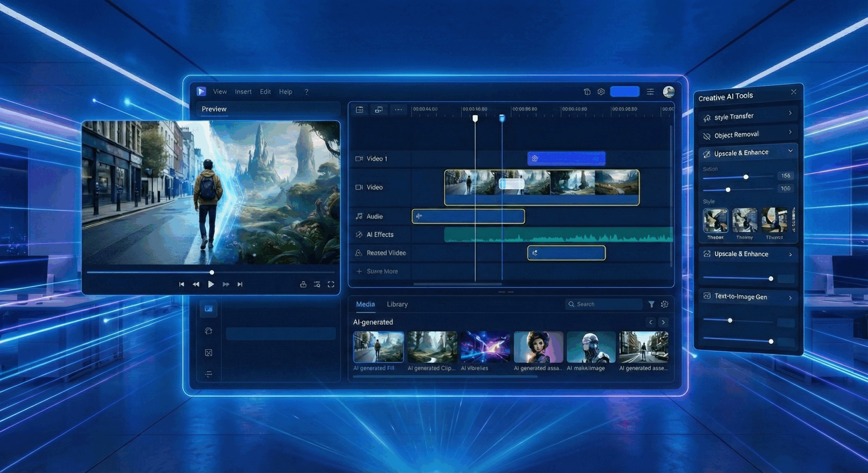Click the play button under preview
The image size is (868, 473).
[x=211, y=284]
